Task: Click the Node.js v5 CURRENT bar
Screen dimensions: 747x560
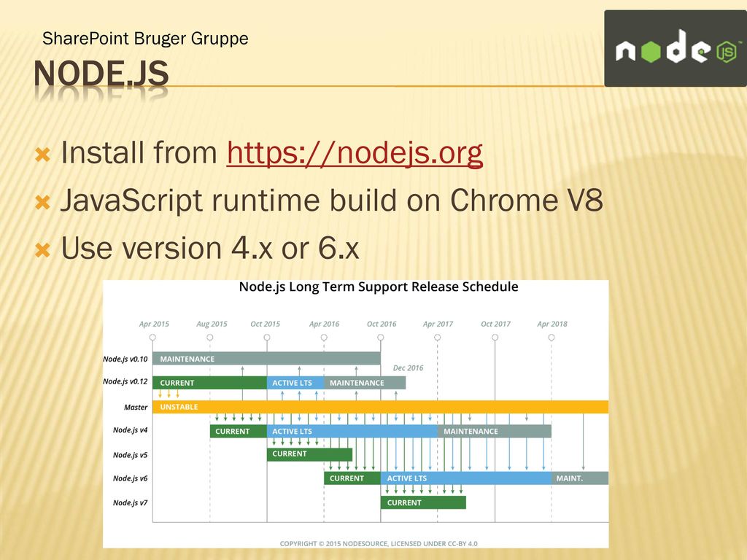Action: [309, 454]
